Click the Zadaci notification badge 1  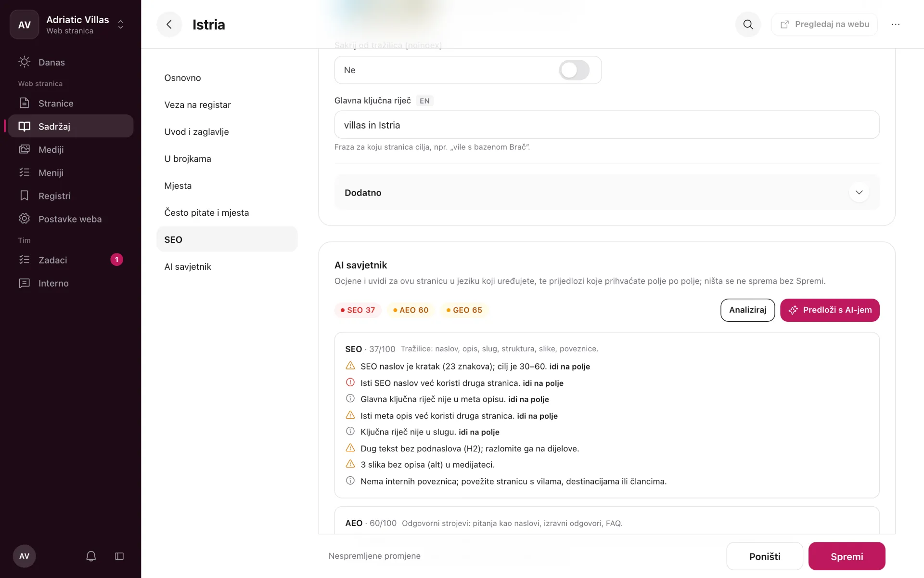pyautogui.click(x=116, y=260)
